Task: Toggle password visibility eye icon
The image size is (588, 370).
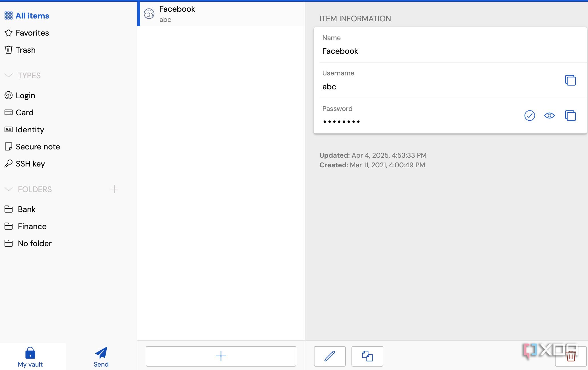Action: pyautogui.click(x=549, y=116)
